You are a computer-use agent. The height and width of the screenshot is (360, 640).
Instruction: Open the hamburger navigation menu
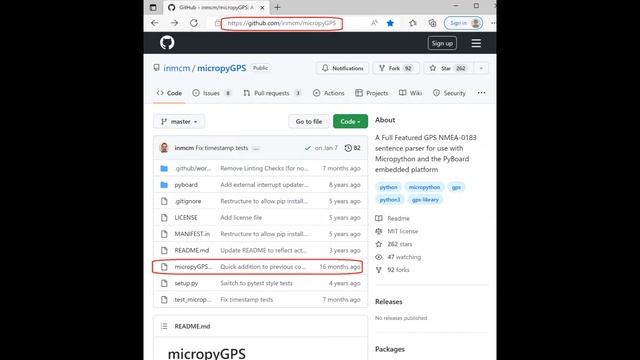click(476, 43)
